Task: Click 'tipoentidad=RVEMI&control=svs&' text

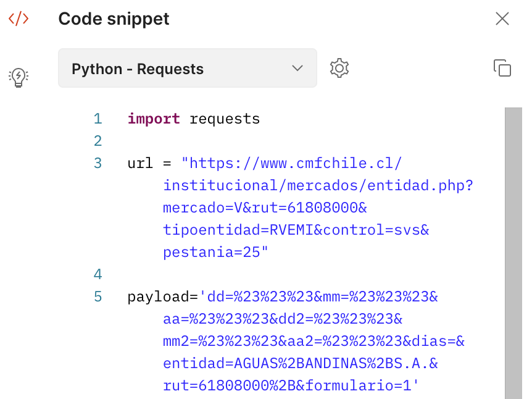Action: (x=296, y=230)
